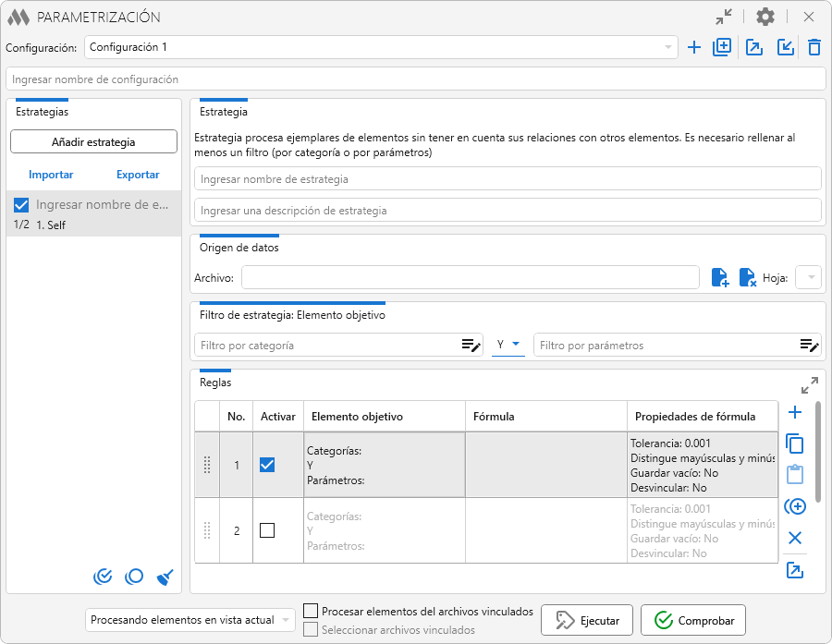
Task: Click the clear strategies broom icon
Action: [165, 577]
